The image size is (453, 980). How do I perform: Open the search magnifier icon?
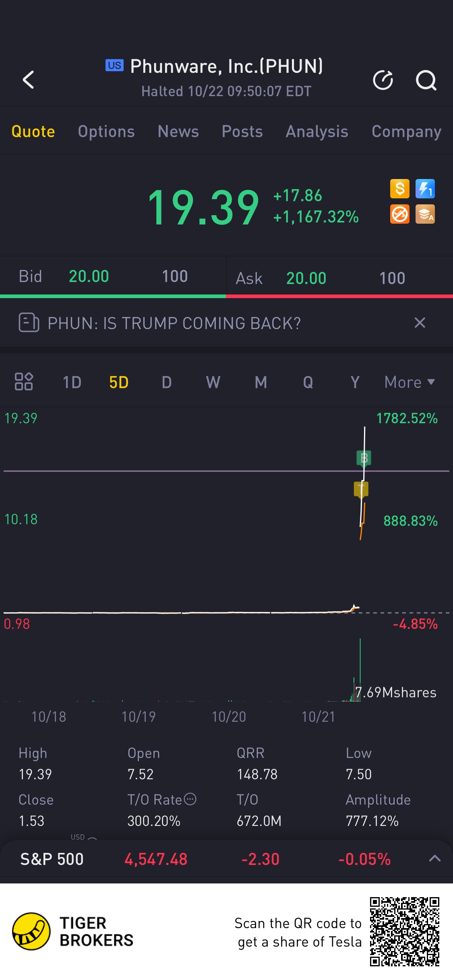coord(426,80)
